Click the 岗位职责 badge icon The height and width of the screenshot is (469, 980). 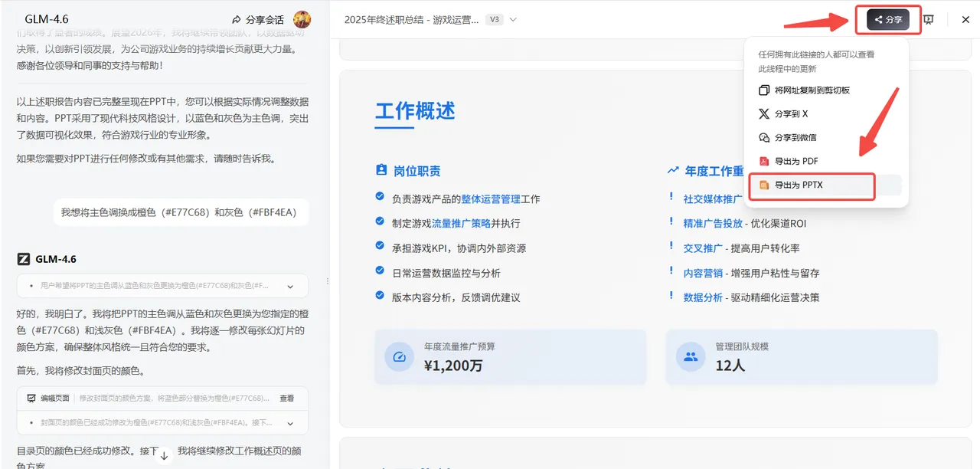coord(381,171)
